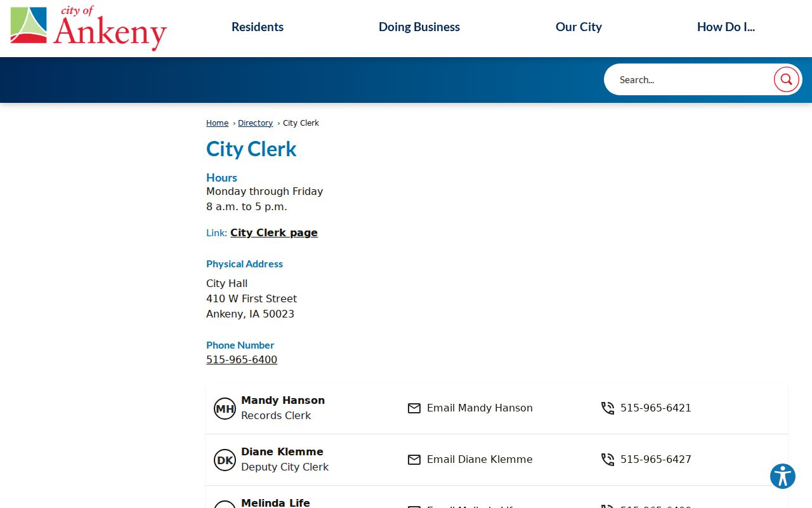812x508 pixels.
Task: Click Email Diane Klemme link
Action: pos(480,459)
